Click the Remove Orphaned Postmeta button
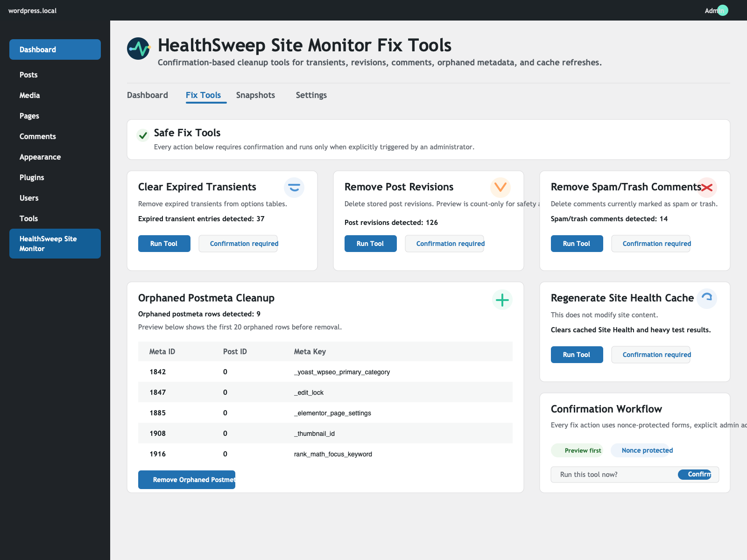The height and width of the screenshot is (560, 747). (x=186, y=479)
